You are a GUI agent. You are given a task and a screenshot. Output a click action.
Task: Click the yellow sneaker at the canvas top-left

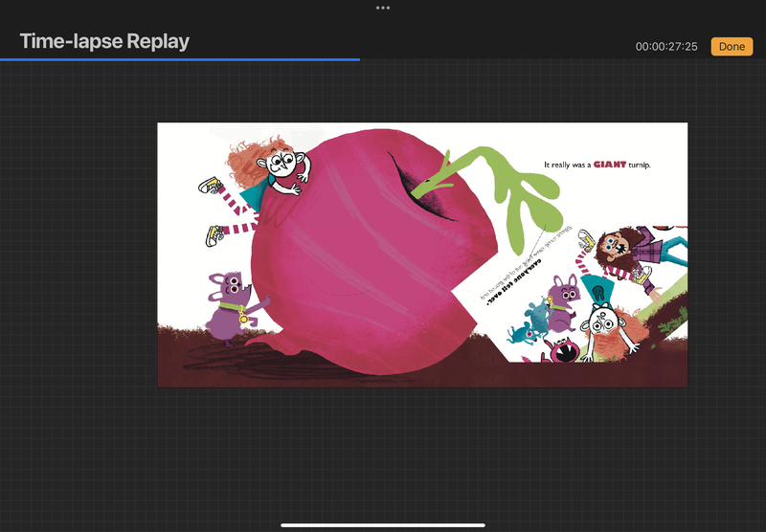coord(211,185)
